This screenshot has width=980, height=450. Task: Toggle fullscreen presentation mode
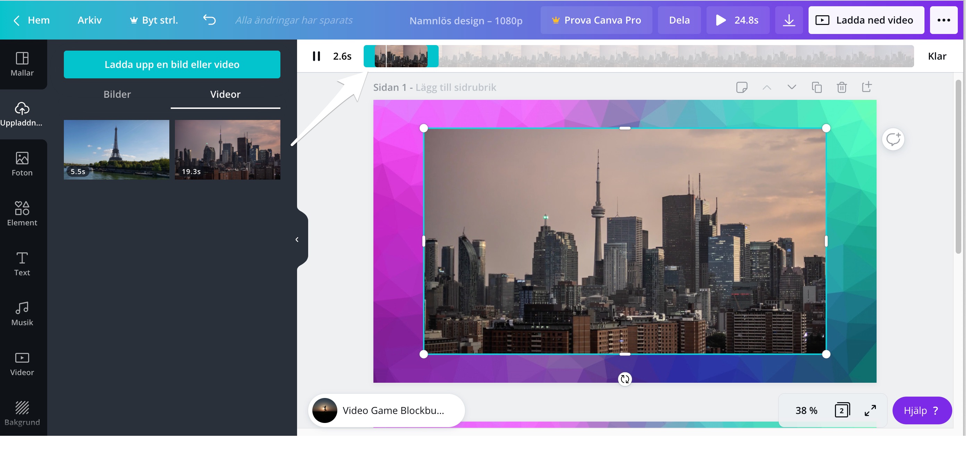click(x=870, y=410)
